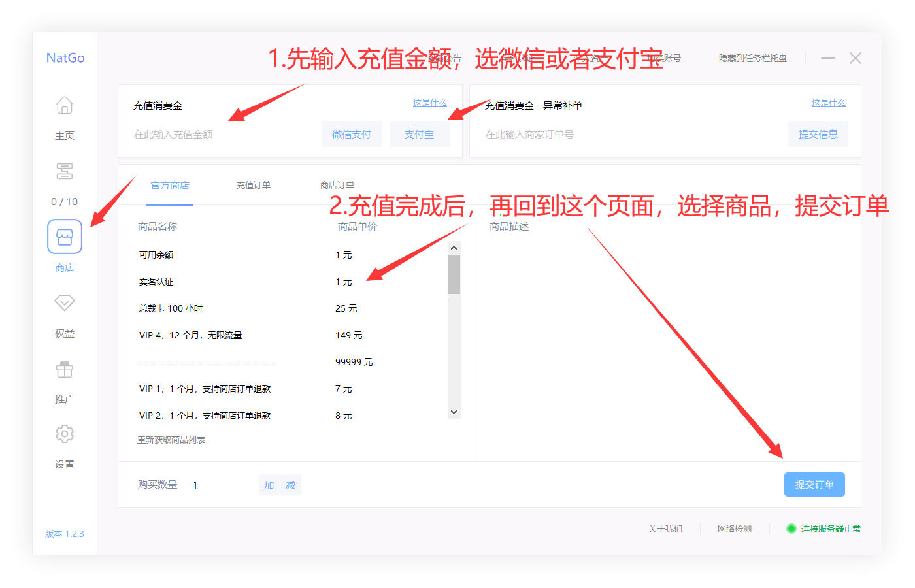Click the 商店 shop icon in sidebar
The height and width of the screenshot is (588, 915).
point(64,237)
